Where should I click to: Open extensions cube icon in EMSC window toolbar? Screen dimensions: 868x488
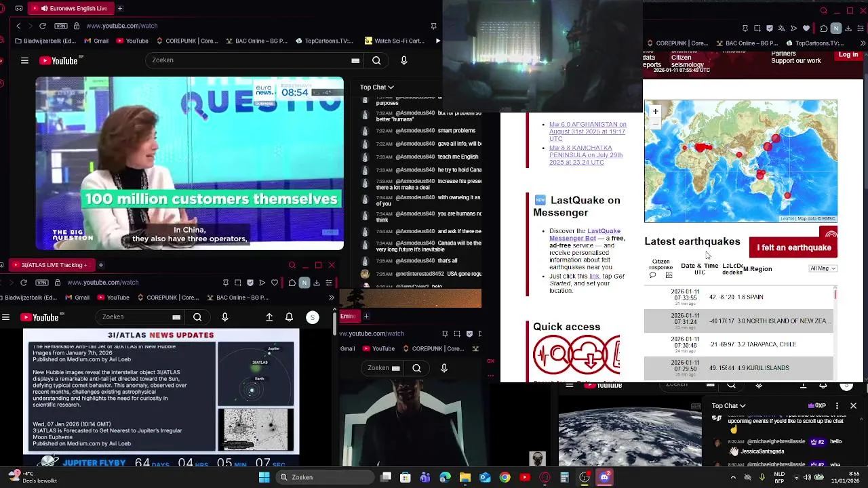pyautogui.click(x=824, y=28)
